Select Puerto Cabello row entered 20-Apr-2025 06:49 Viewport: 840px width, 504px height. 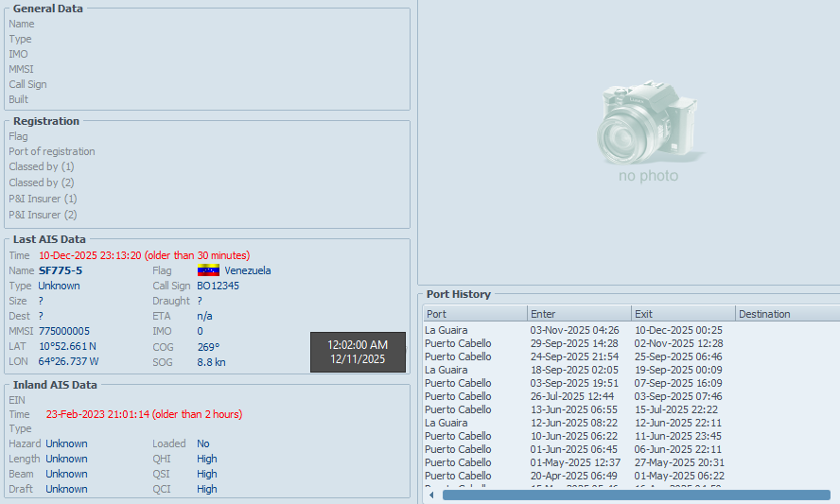[x=632, y=476]
